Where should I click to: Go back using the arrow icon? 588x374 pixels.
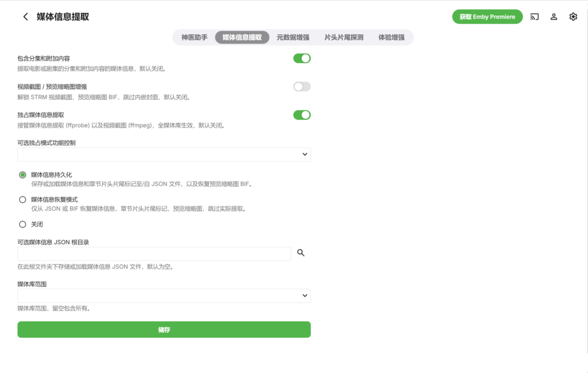[x=25, y=17]
